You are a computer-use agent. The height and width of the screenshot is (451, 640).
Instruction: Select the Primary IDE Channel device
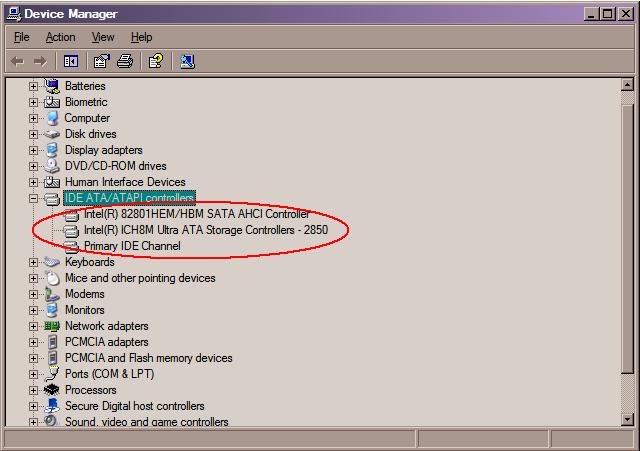132,246
